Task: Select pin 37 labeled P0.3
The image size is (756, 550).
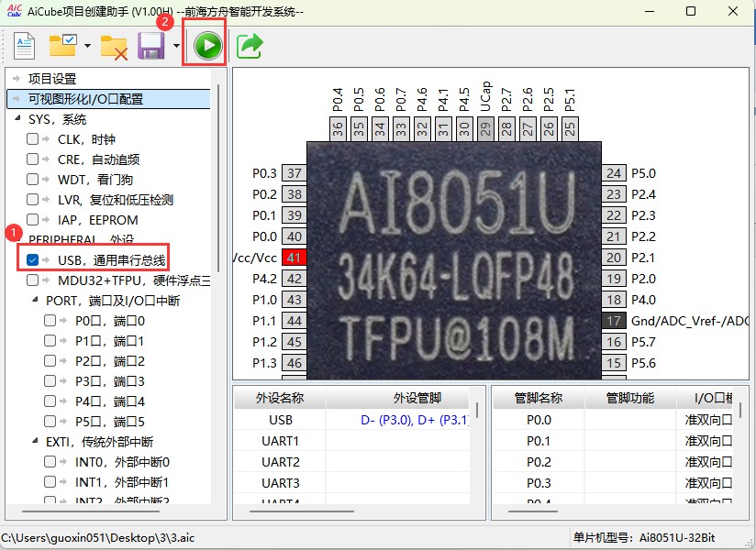Action: 295,173
